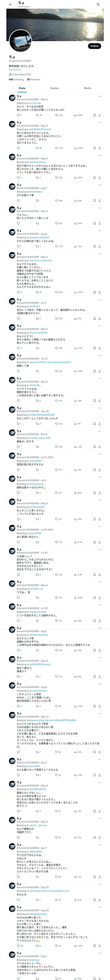View the 28 Followers list
The width and height of the screenshot is (110, 980).
pos(33,80)
